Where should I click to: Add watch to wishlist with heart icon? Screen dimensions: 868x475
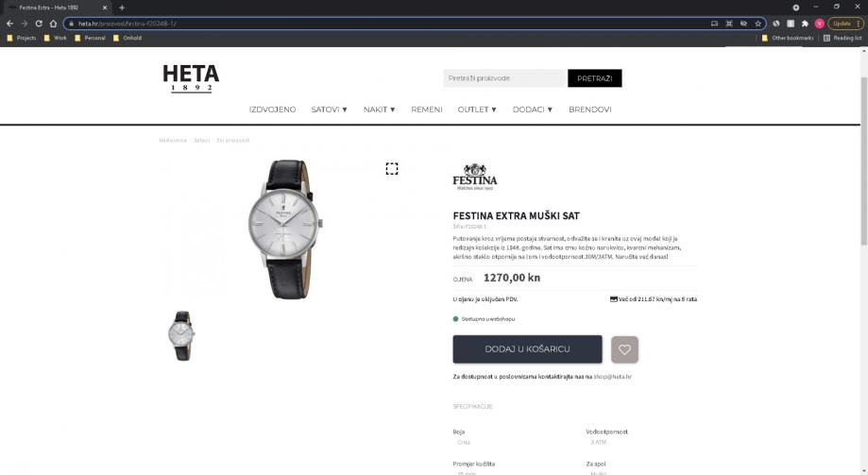pos(624,349)
